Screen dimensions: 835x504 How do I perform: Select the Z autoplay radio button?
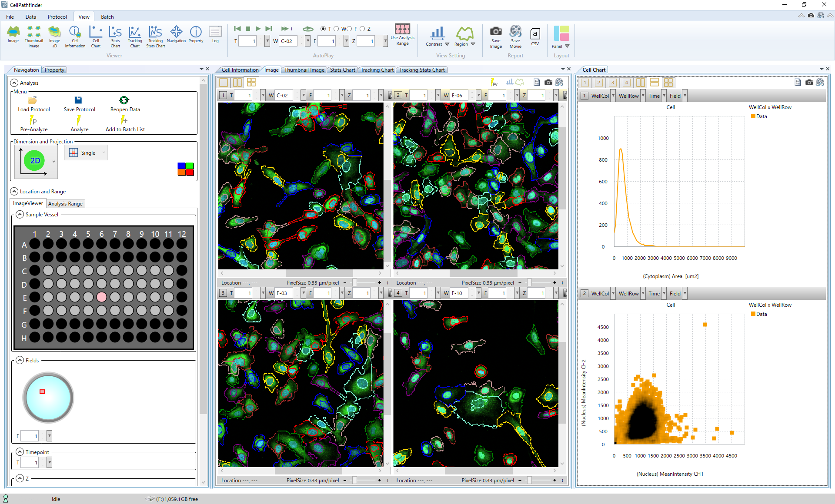362,29
